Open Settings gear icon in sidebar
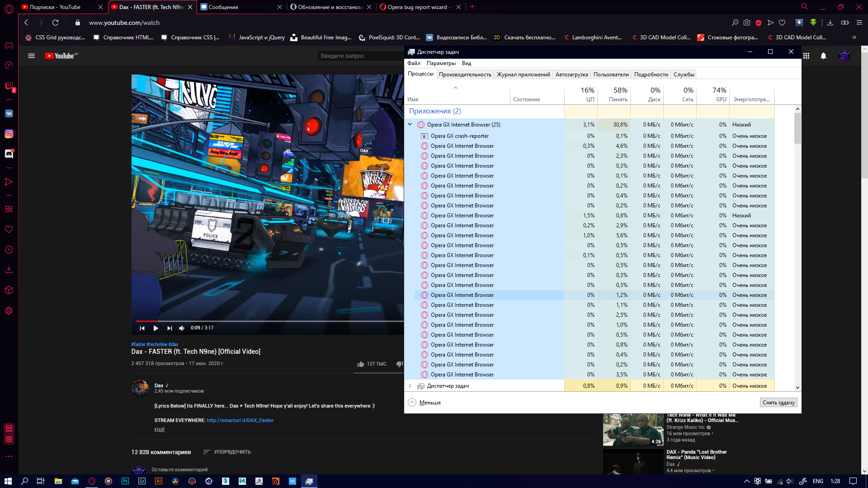The image size is (868, 488). click(x=9, y=311)
